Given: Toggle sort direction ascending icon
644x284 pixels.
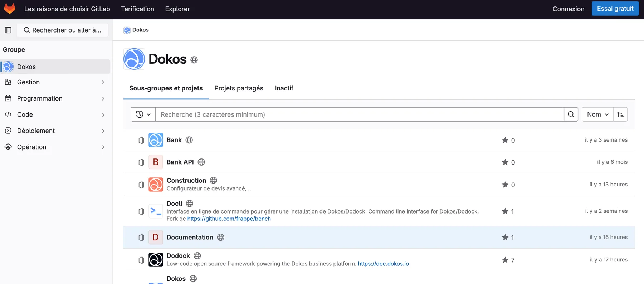Looking at the screenshot, I should pyautogui.click(x=620, y=114).
